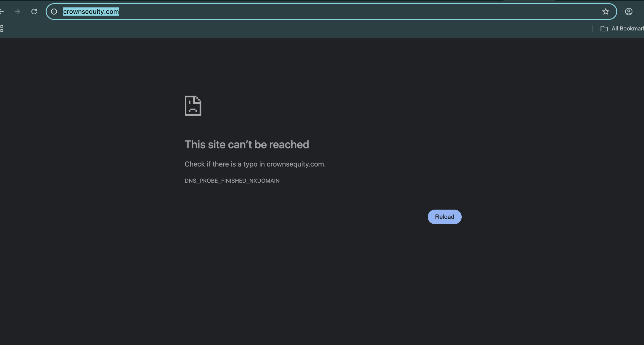Image resolution: width=644 pixels, height=345 pixels.
Task: Click crownsequity.com in the error message
Action: pyautogui.click(x=295, y=164)
